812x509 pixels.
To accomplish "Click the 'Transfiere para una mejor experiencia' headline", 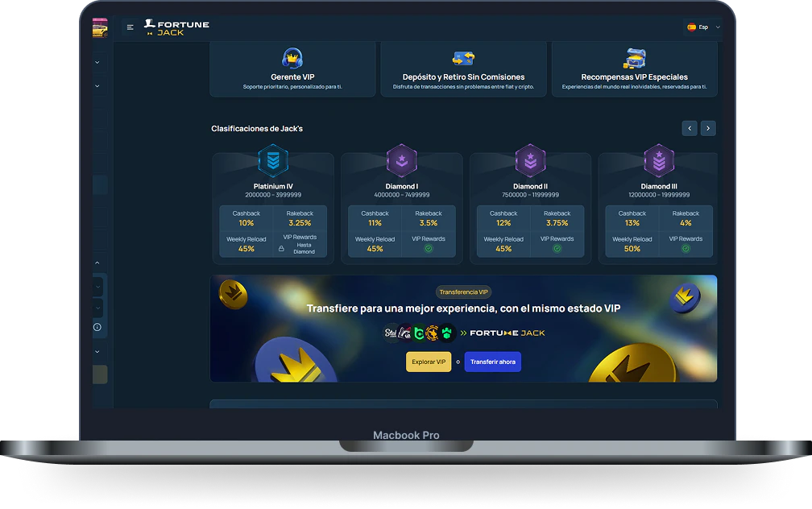I will (463, 308).
